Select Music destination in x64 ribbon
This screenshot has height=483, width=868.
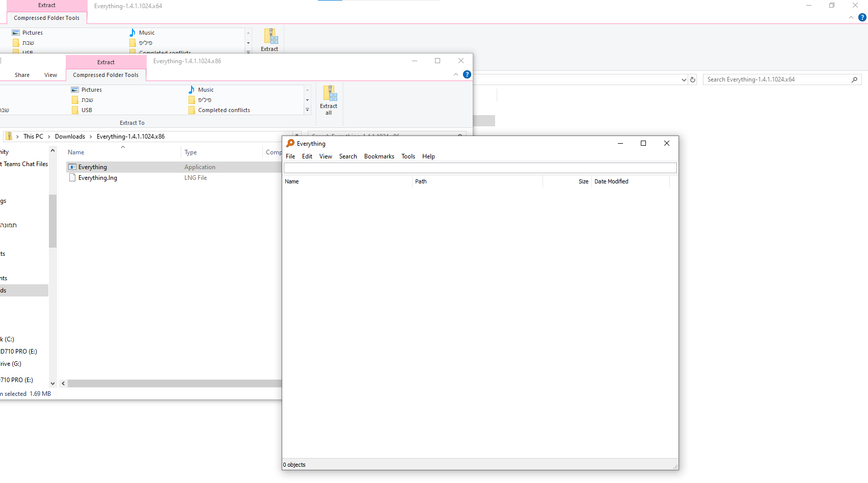[x=142, y=33]
